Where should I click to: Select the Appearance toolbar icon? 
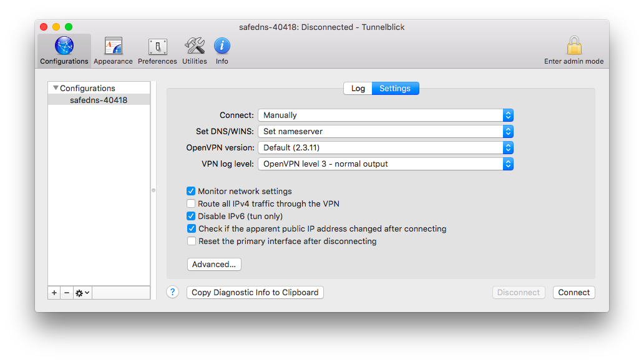click(x=113, y=46)
